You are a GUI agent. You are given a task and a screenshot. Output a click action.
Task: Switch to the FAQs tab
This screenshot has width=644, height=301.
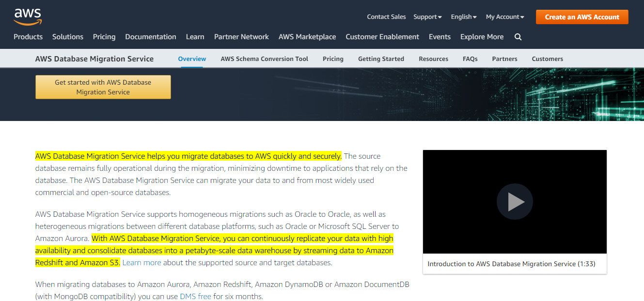coord(470,59)
